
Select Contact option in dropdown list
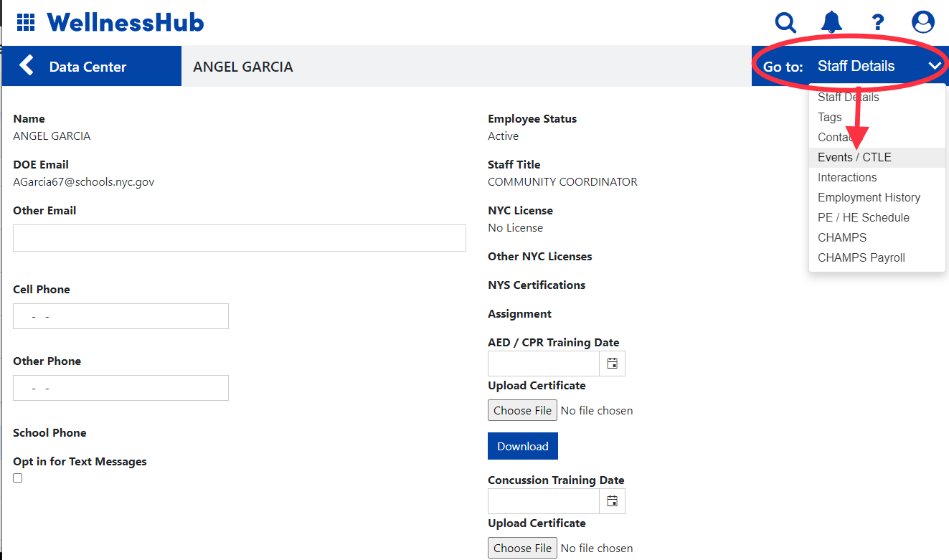coord(877,137)
